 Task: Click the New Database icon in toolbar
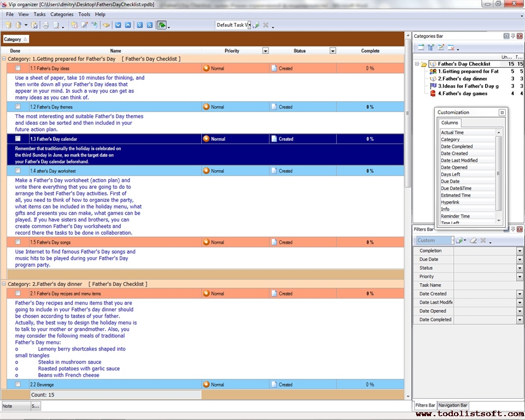(x=8, y=25)
